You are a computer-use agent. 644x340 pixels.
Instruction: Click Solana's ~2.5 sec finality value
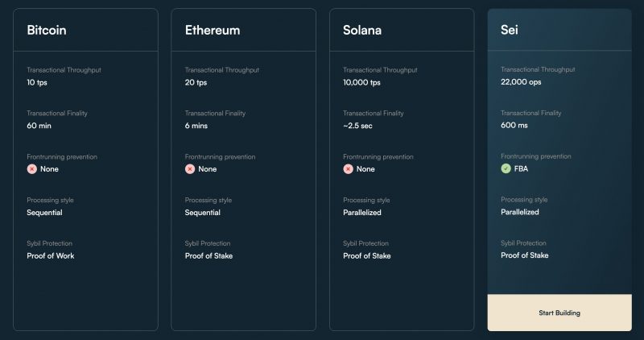pyautogui.click(x=357, y=126)
